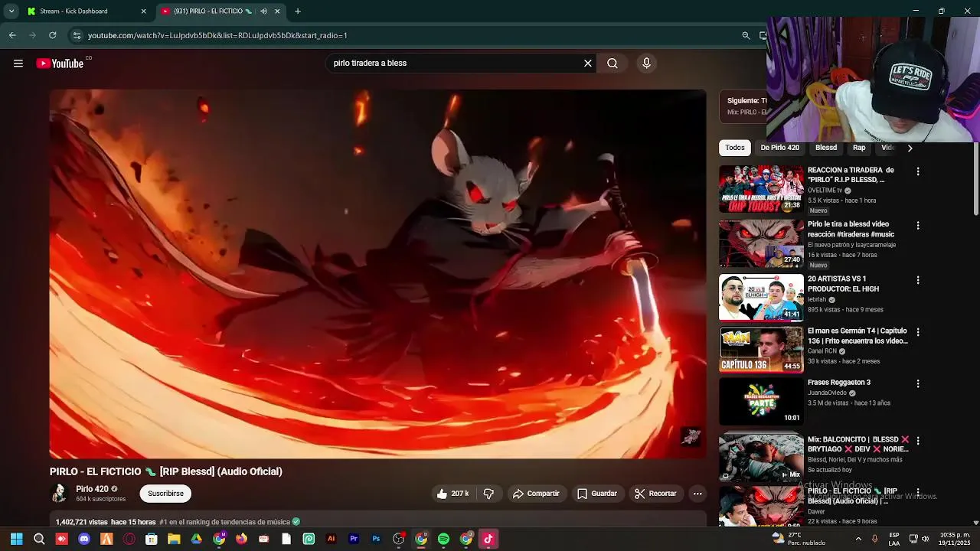This screenshot has height=551, width=980.
Task: Open more actions menu beside Recortar
Action: click(x=697, y=494)
